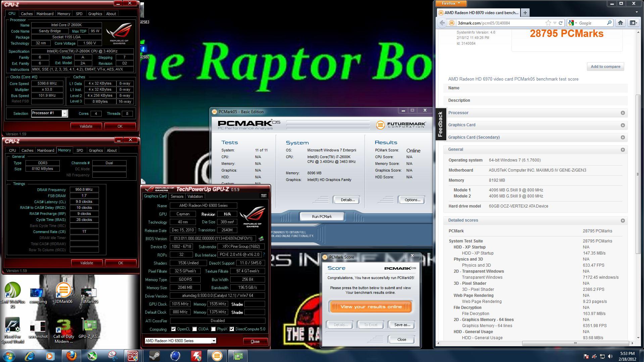Image resolution: width=644 pixels, height=362 pixels.
Task: Switch to the Validation tab in GPU-Z
Action: pos(195,196)
